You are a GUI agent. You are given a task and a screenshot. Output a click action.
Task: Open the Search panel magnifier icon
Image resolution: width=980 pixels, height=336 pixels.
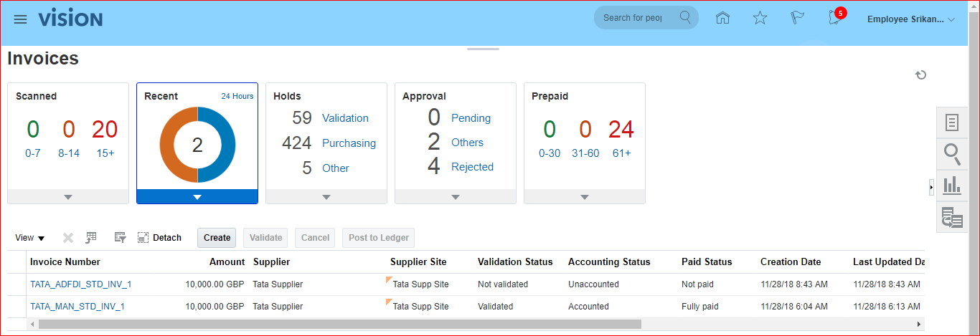pyautogui.click(x=952, y=154)
